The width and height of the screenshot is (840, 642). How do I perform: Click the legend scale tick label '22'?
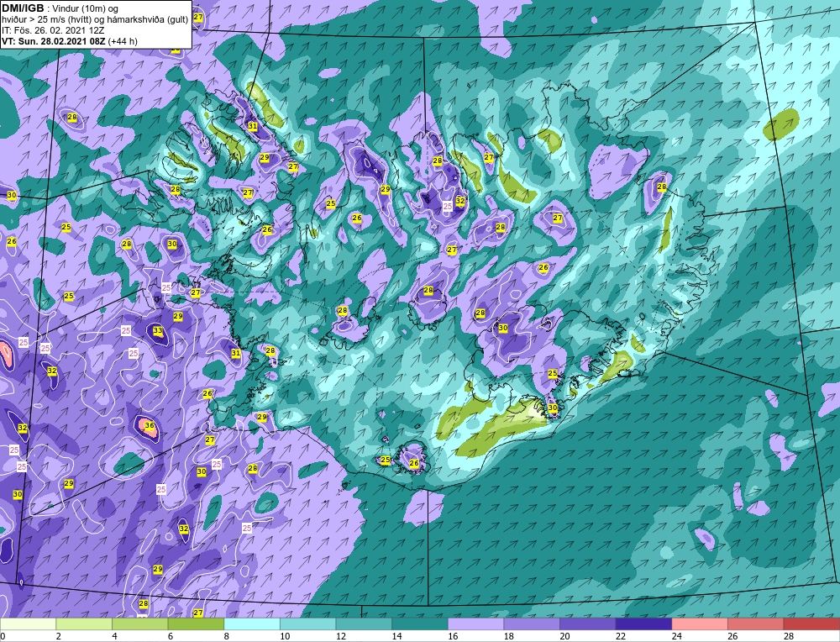point(621,636)
